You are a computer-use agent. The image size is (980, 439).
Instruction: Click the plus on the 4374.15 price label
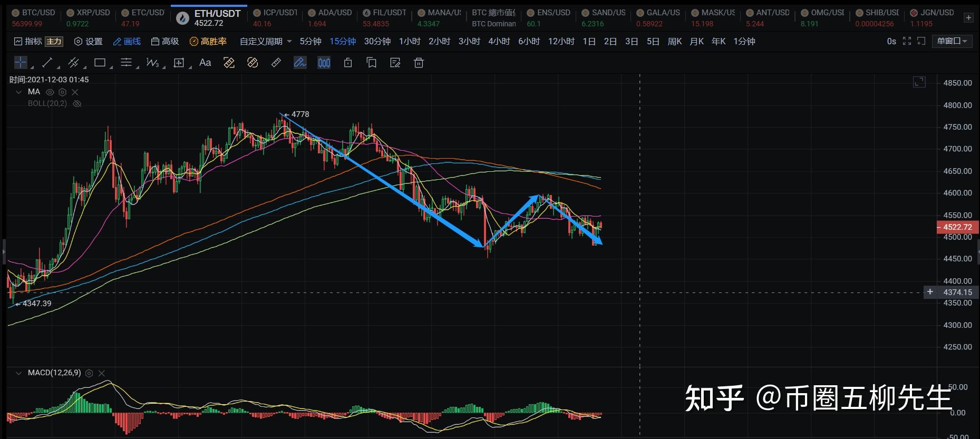pyautogui.click(x=930, y=291)
